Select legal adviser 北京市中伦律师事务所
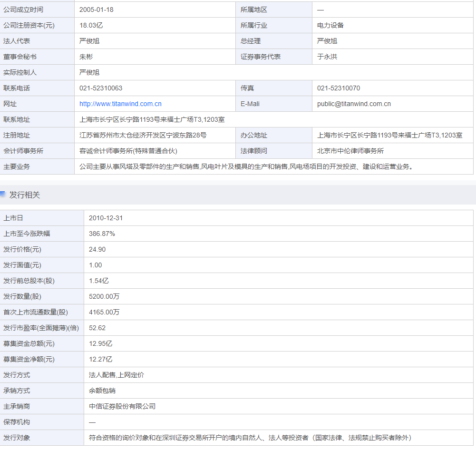Viewport: 476px width, 450px height. 350,151
